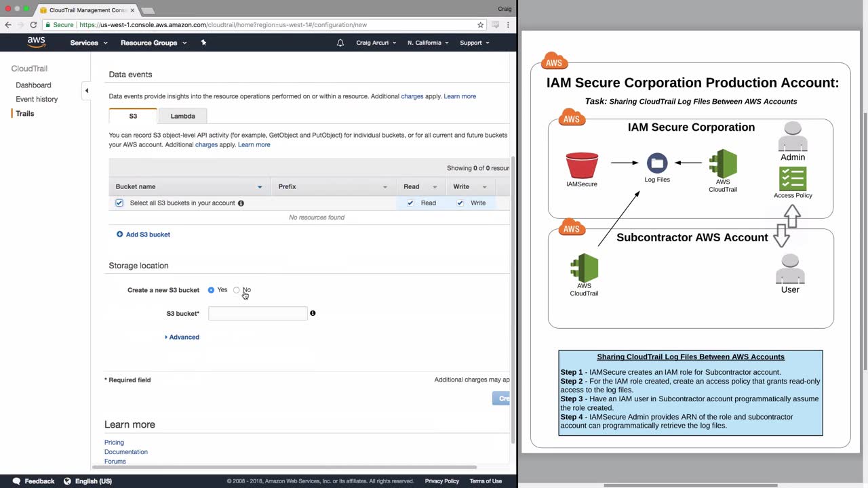This screenshot has height=488, width=868.
Task: Bookmark page with star icon in address bar
Action: pos(481,24)
